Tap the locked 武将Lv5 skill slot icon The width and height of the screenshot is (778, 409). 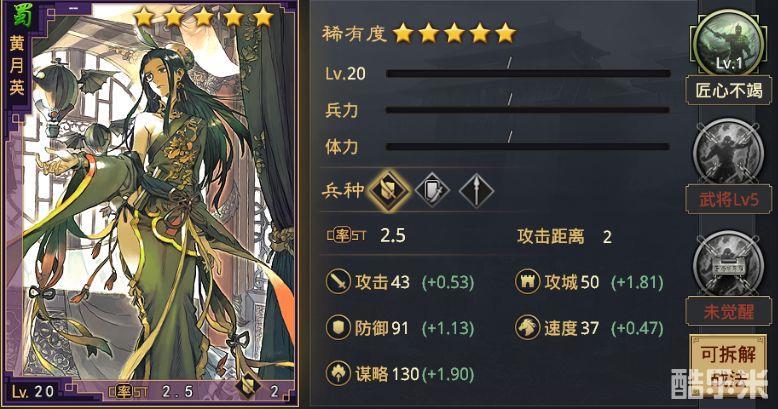point(728,153)
